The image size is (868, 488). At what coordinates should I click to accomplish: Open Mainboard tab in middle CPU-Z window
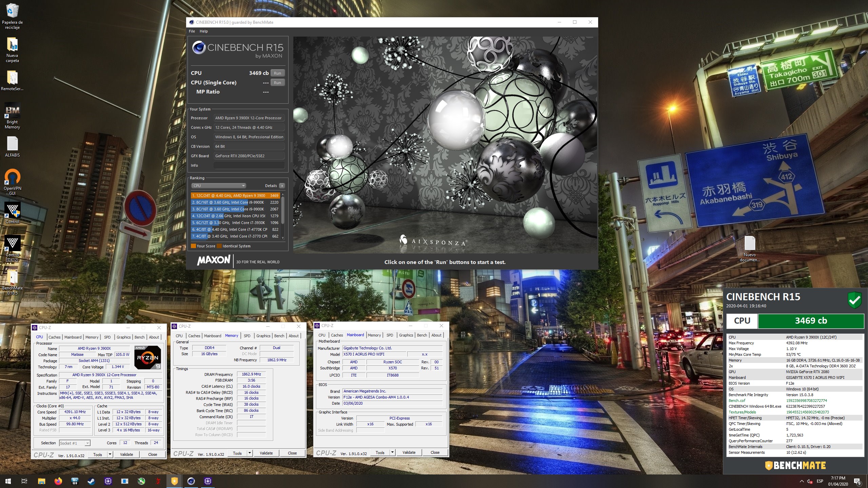click(213, 336)
